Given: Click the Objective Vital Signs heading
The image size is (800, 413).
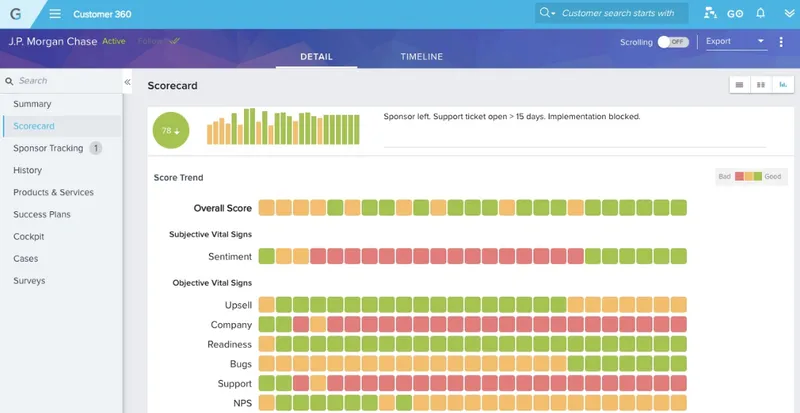Looking at the screenshot, I should tap(212, 283).
